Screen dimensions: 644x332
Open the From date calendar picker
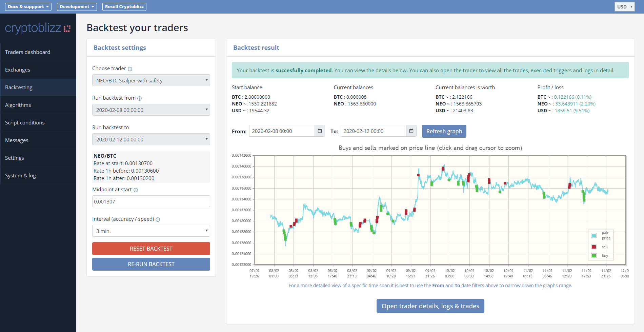(x=320, y=131)
